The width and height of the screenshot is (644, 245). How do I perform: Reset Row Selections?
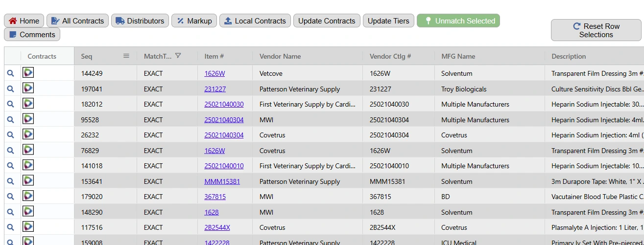[596, 30]
